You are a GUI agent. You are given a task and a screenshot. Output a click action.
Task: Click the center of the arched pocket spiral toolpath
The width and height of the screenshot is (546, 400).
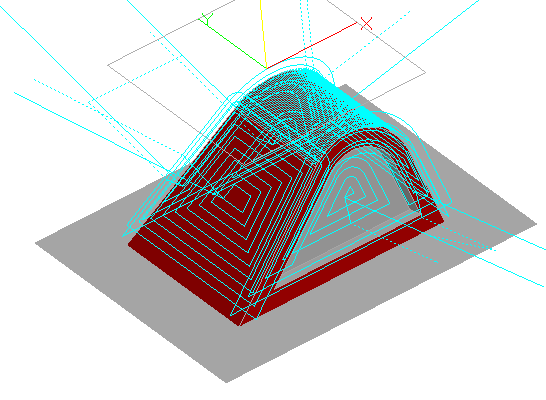[349, 194]
